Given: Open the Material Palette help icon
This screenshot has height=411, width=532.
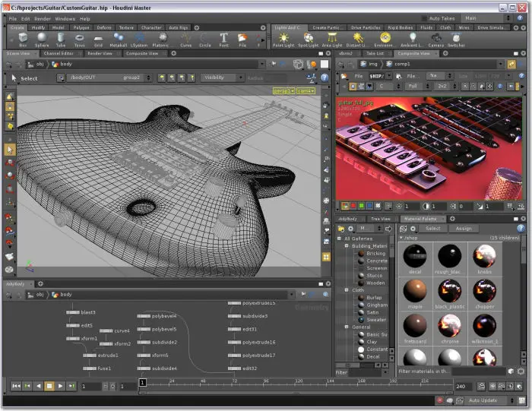Looking at the screenshot, I should [x=521, y=228].
